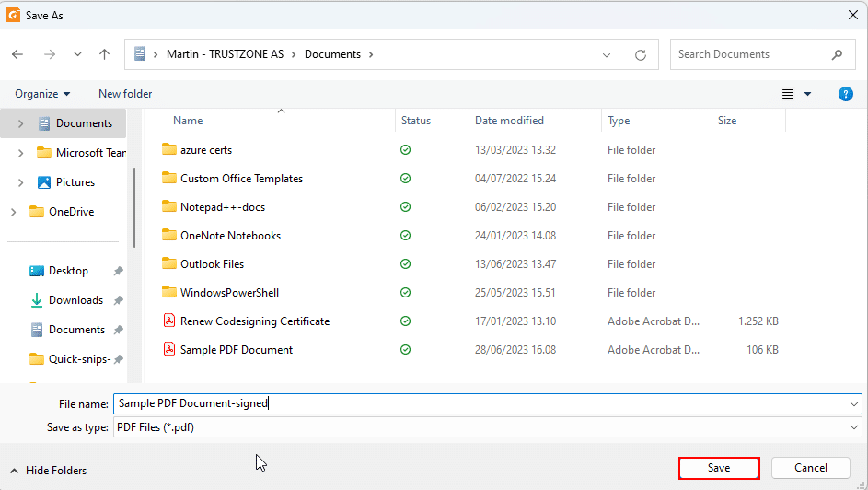Click size value 1.252 KB

tap(758, 321)
